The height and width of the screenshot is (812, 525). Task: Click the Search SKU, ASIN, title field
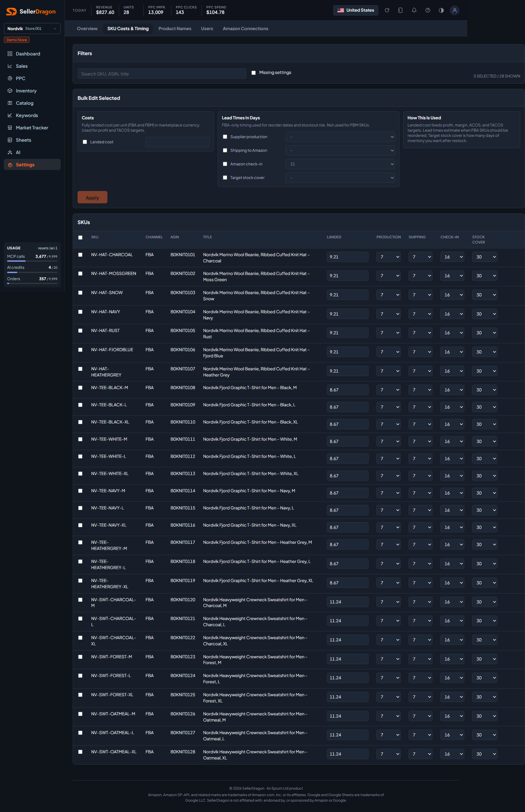coord(162,74)
